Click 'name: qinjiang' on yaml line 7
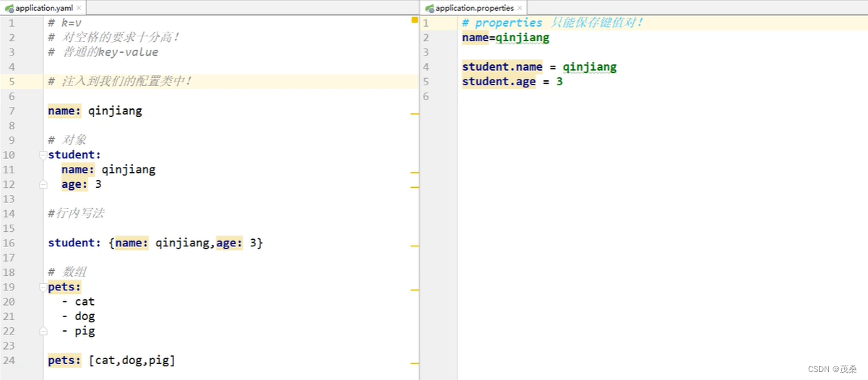 (x=95, y=111)
